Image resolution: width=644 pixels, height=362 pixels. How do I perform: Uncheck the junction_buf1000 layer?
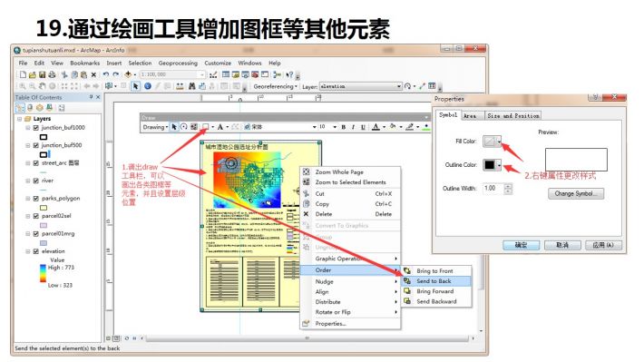click(x=36, y=128)
